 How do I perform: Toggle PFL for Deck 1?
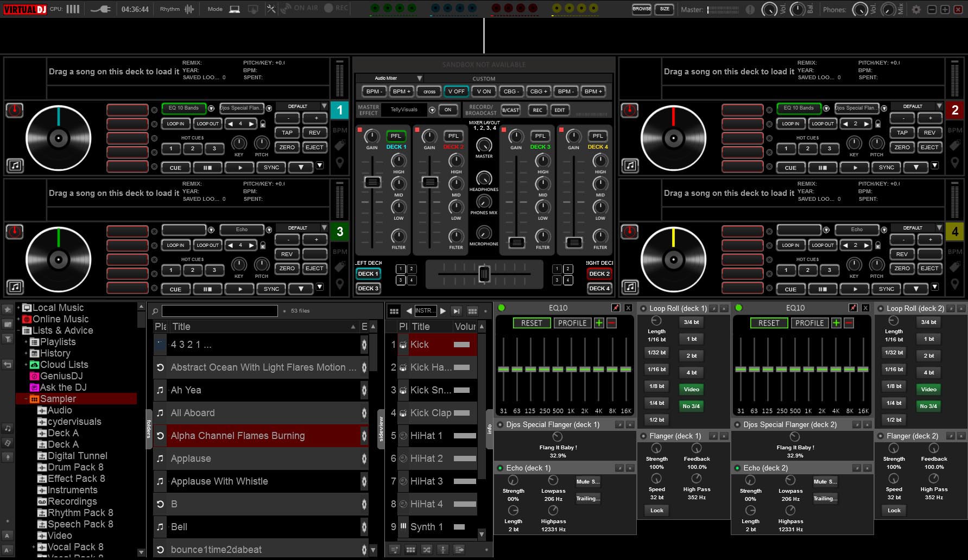pos(396,136)
